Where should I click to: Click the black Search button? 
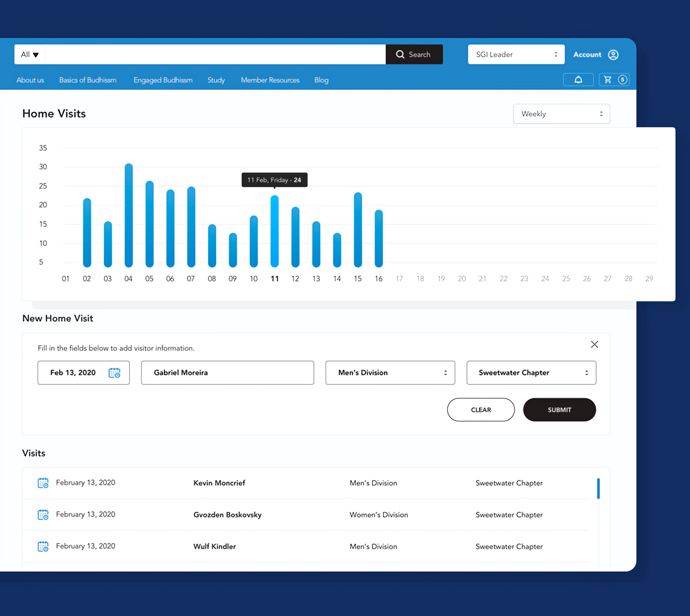(x=414, y=55)
